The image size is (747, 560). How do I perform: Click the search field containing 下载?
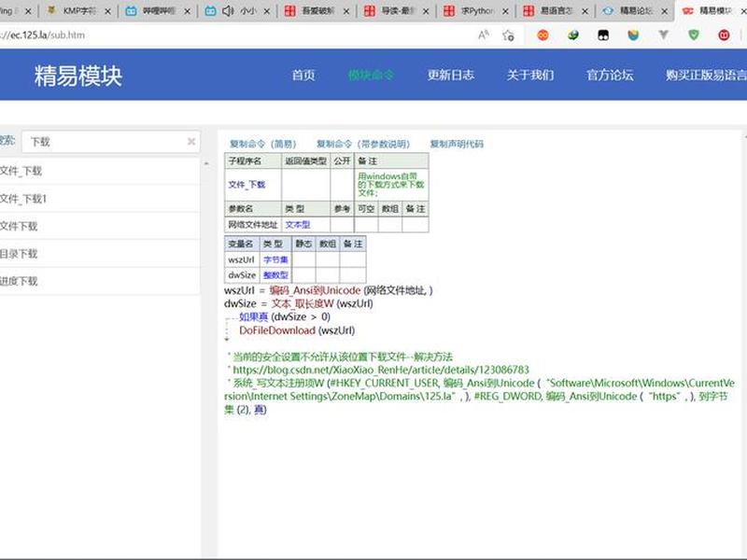[x=110, y=142]
